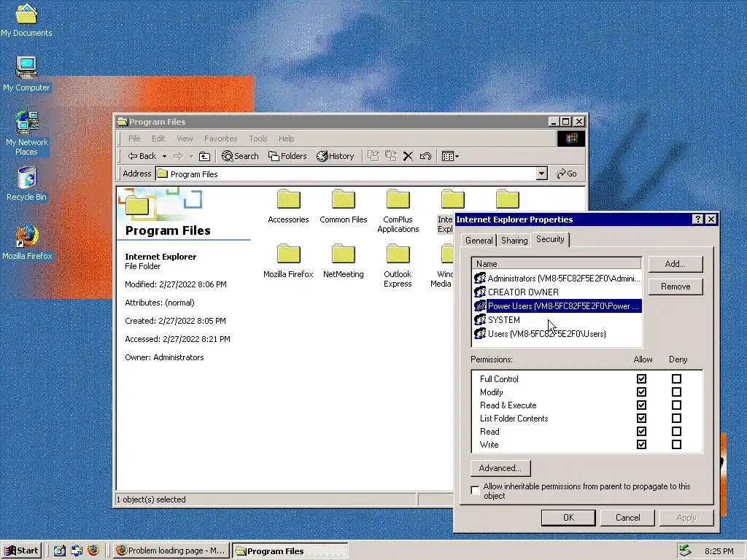The height and width of the screenshot is (560, 747).
Task: Click the Start button
Action: point(21,551)
